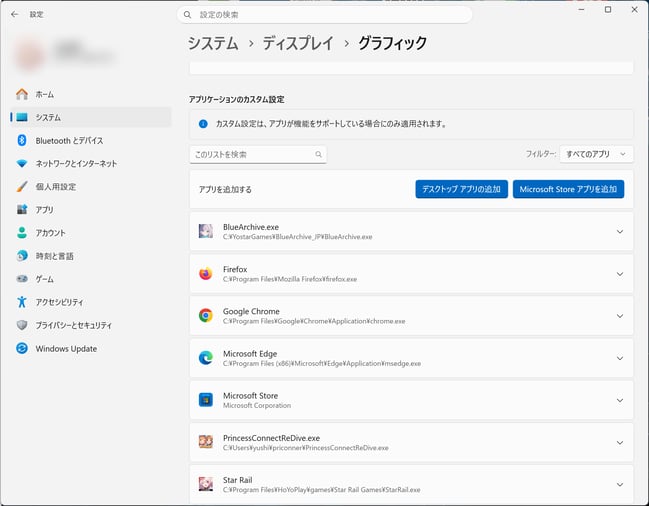This screenshot has height=506, width=649.
Task: Click the personalization paintbrush icon
Action: click(x=22, y=187)
